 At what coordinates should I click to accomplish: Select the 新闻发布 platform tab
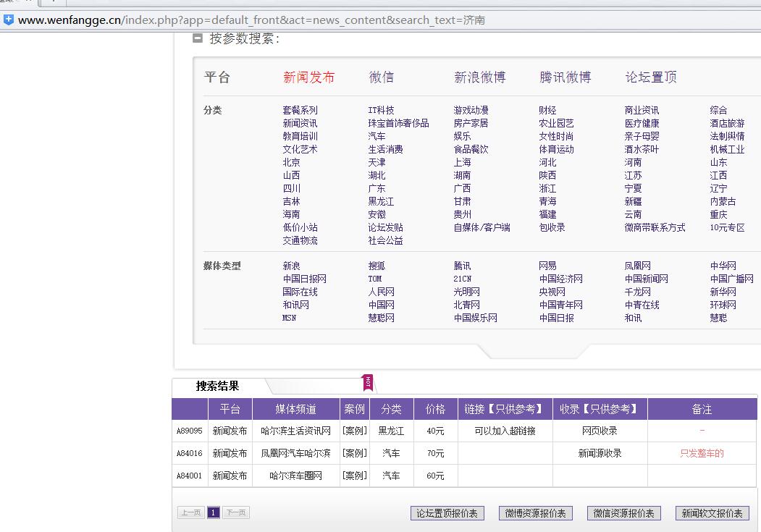(308, 77)
